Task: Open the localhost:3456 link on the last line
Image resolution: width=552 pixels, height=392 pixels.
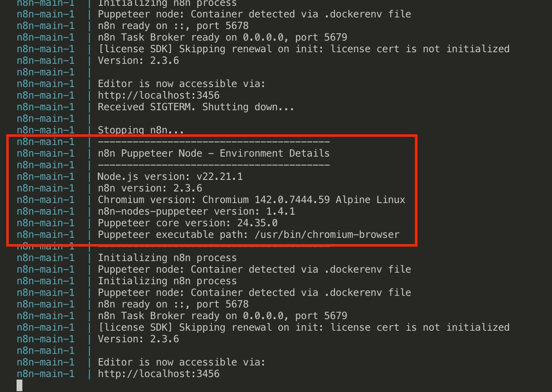Action: (x=158, y=373)
